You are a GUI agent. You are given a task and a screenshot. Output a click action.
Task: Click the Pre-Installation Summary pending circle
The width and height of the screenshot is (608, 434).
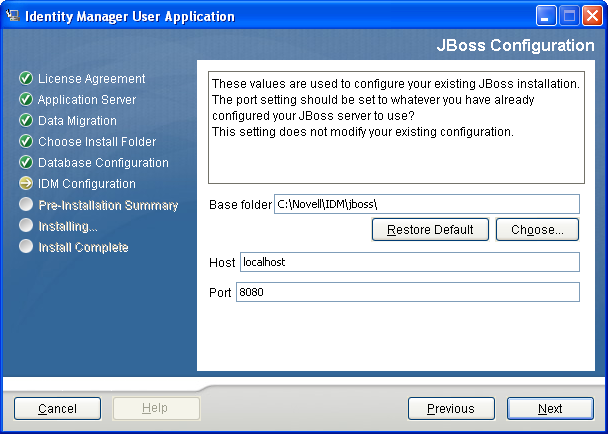coord(26,204)
